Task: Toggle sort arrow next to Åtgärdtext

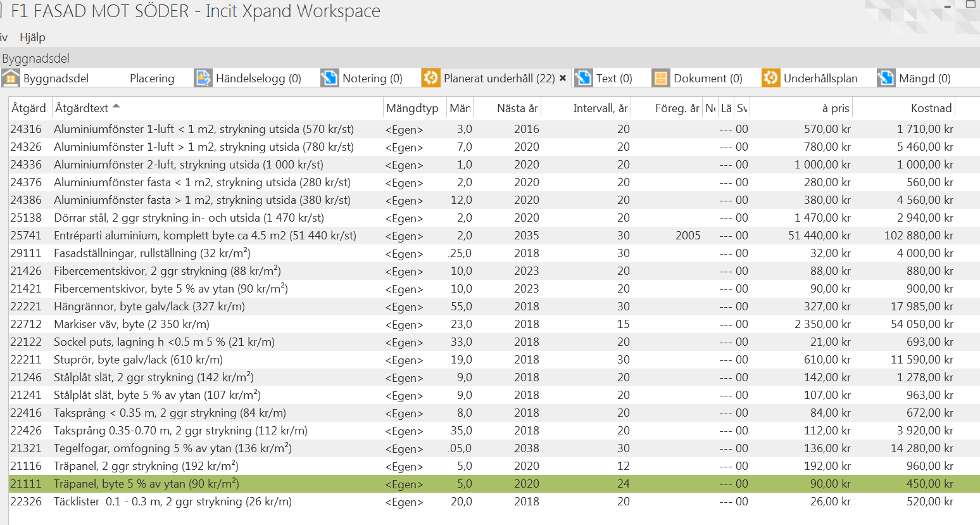Action: pos(116,106)
